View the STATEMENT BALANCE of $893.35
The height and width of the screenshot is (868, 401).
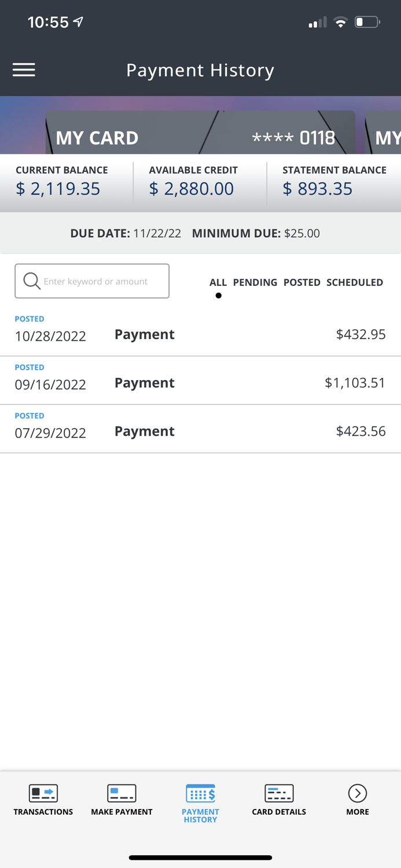[x=317, y=189]
